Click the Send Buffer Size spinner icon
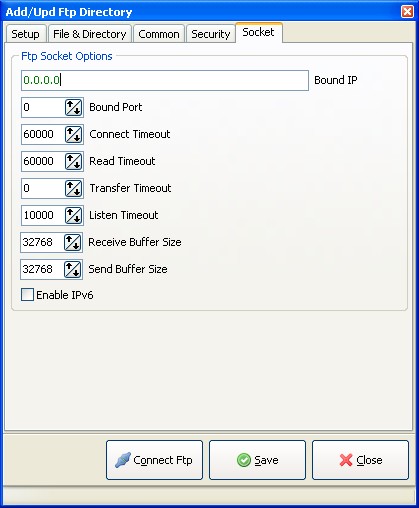The height and width of the screenshot is (508, 419). coord(72,269)
